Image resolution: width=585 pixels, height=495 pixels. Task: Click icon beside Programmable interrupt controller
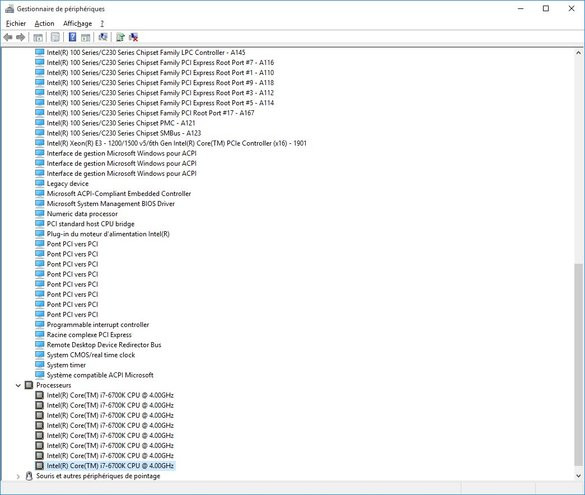point(40,324)
